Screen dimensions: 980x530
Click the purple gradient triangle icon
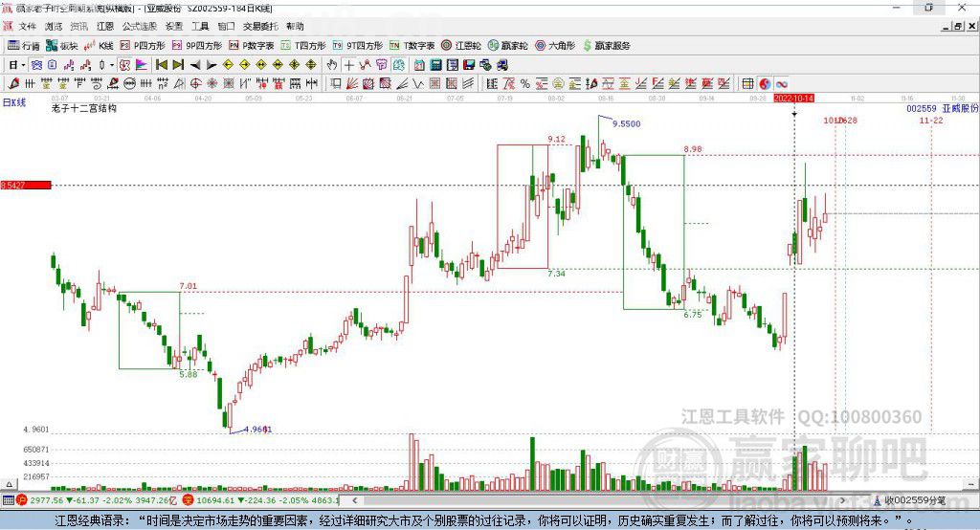coord(142,65)
